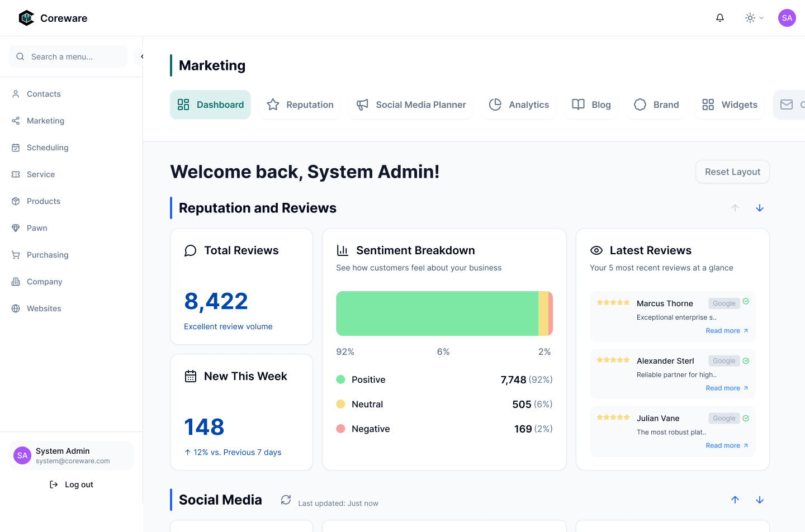Open Pawn from the sidebar
The height and width of the screenshot is (532, 805).
coord(37,228)
